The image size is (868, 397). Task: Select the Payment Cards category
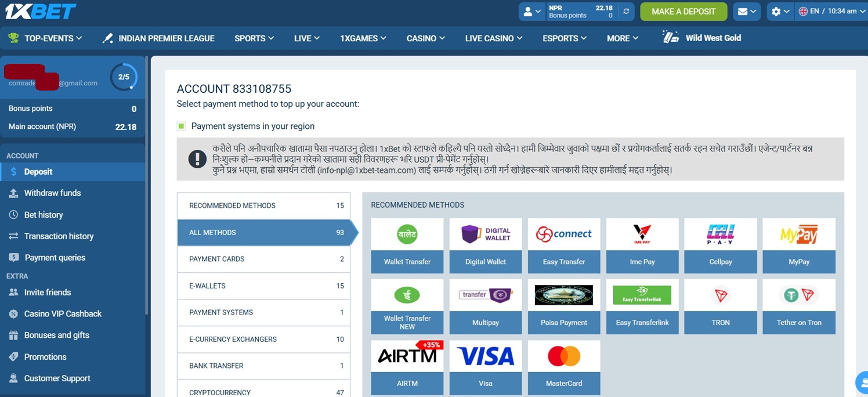[264, 259]
